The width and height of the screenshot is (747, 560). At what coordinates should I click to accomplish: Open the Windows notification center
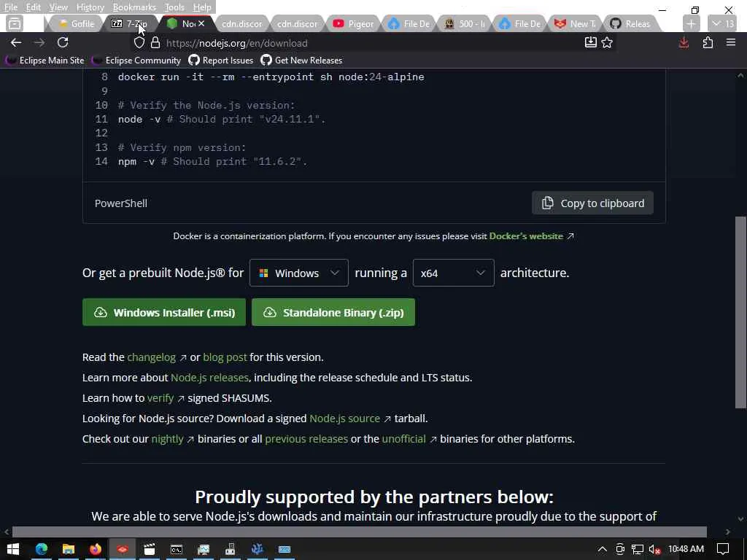pyautogui.click(x=723, y=549)
